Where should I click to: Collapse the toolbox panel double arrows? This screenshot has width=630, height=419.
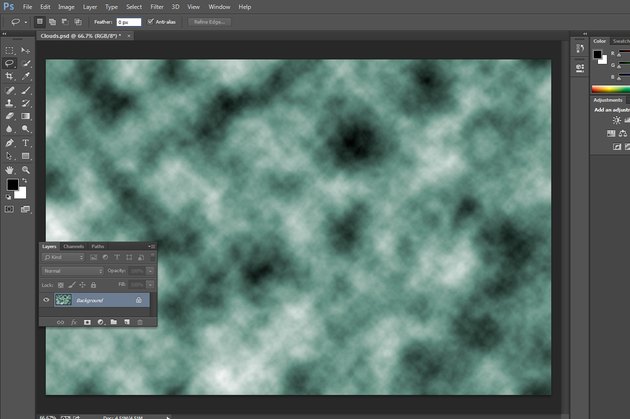[4, 34]
